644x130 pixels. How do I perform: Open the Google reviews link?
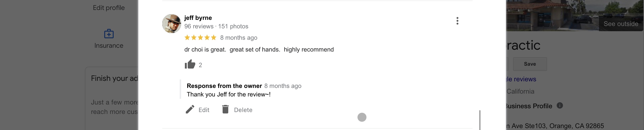(521, 79)
